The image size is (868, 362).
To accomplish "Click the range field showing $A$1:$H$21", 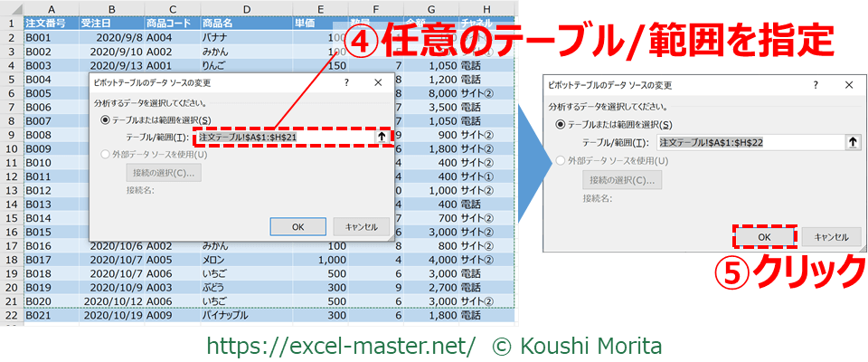I will click(285, 138).
